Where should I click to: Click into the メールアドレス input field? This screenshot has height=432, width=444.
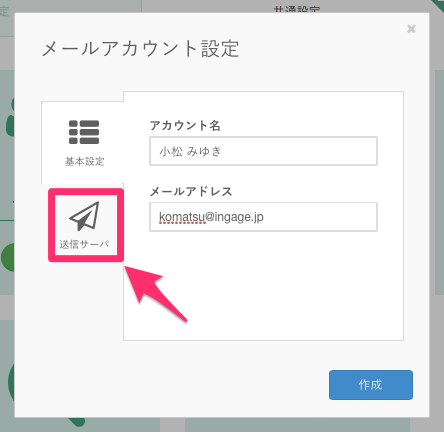(263, 217)
